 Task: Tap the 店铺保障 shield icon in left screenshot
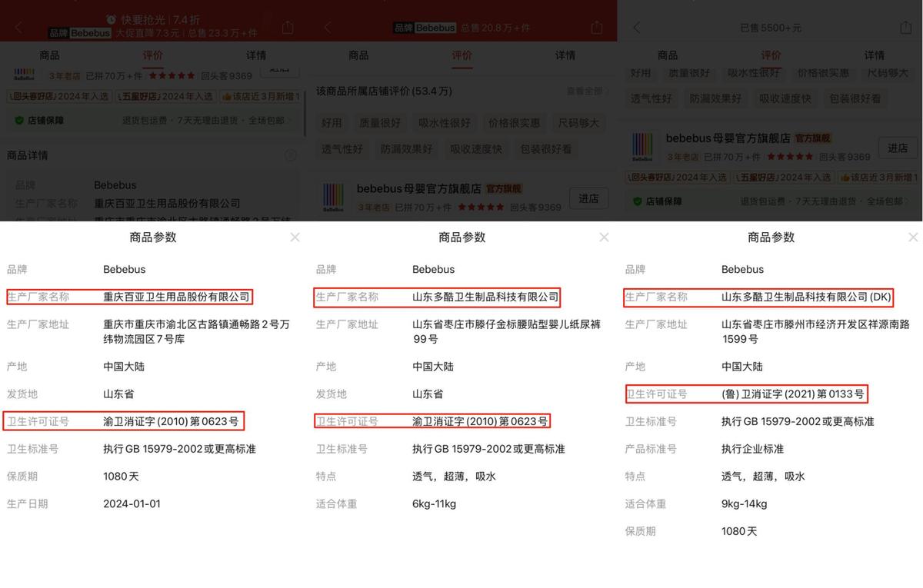[x=19, y=121]
